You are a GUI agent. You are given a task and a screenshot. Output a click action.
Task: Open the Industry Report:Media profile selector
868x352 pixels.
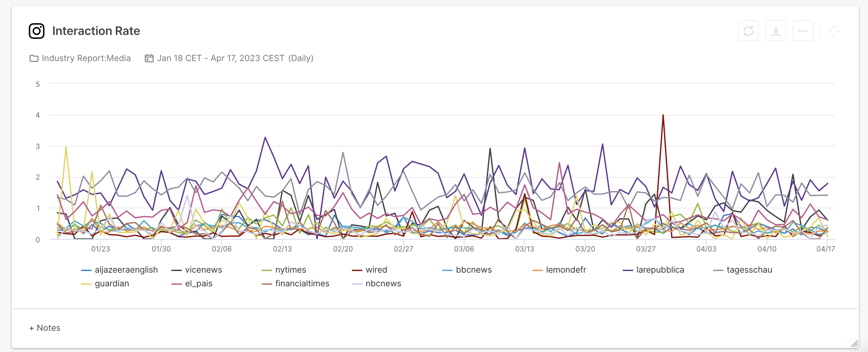pyautogui.click(x=86, y=58)
